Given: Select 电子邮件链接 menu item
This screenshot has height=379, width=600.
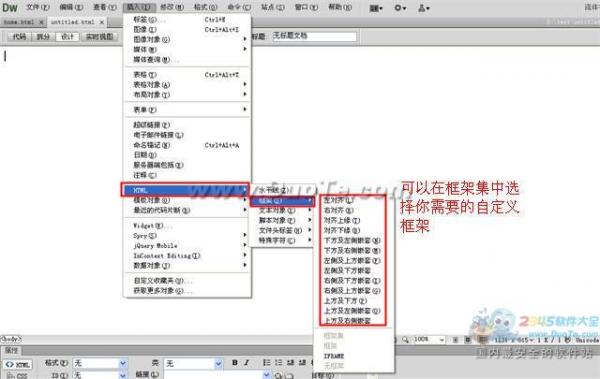Looking at the screenshot, I should pyautogui.click(x=188, y=135).
